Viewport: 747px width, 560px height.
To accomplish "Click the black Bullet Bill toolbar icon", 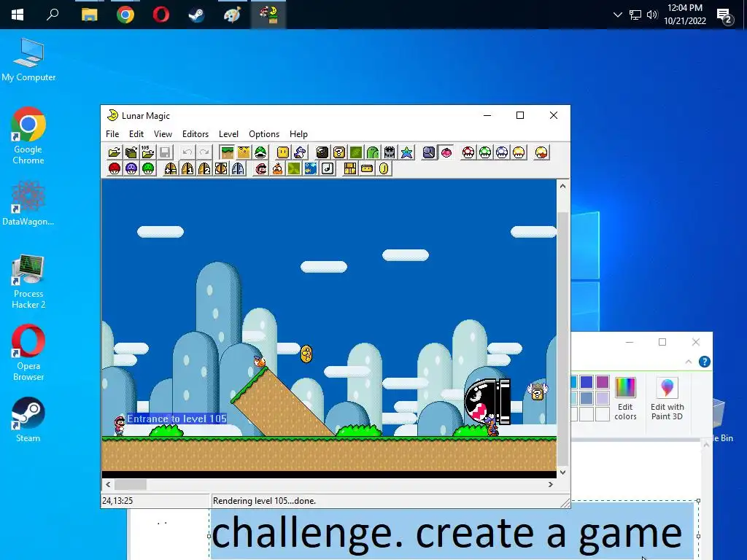I will pos(322,152).
